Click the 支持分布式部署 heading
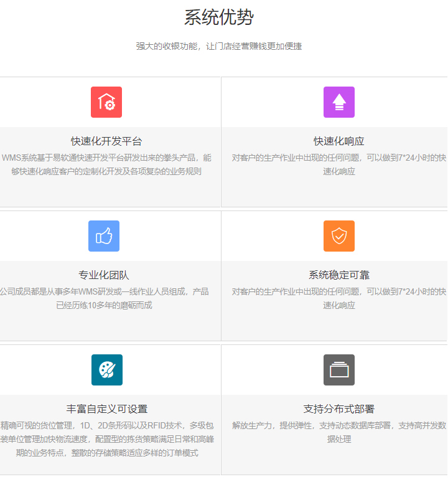 click(338, 409)
